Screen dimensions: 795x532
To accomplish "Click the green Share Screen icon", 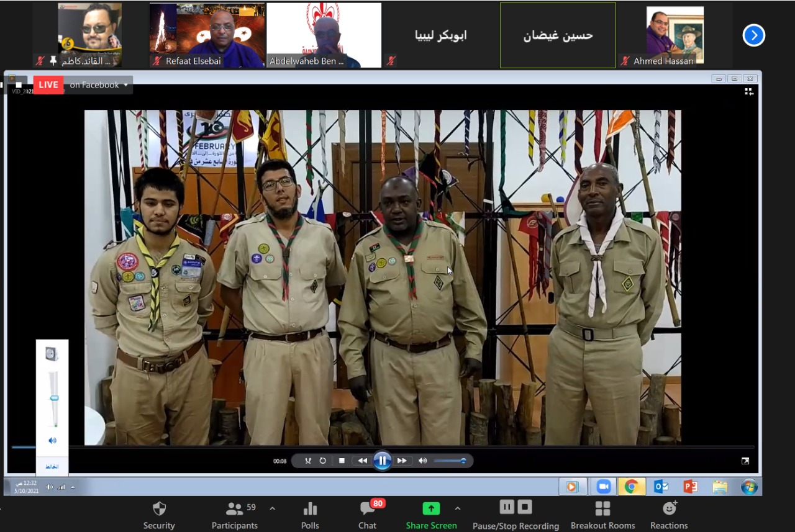I will coord(431,508).
